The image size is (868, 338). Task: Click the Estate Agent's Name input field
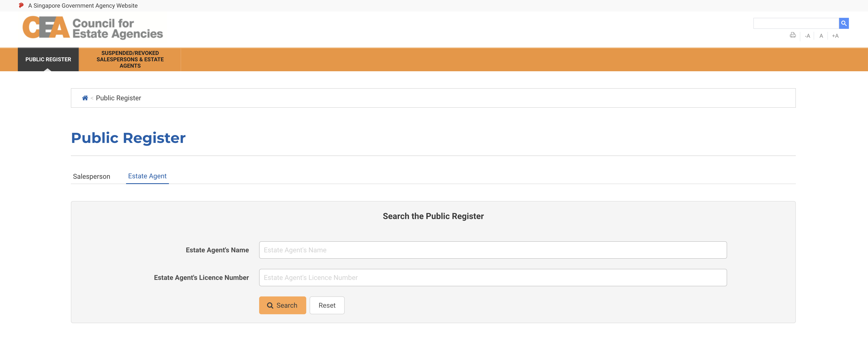point(492,250)
